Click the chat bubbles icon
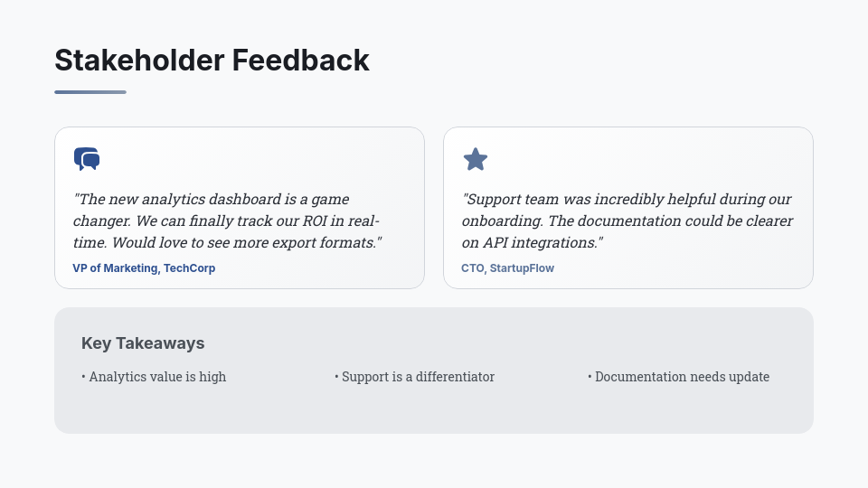 [87, 159]
